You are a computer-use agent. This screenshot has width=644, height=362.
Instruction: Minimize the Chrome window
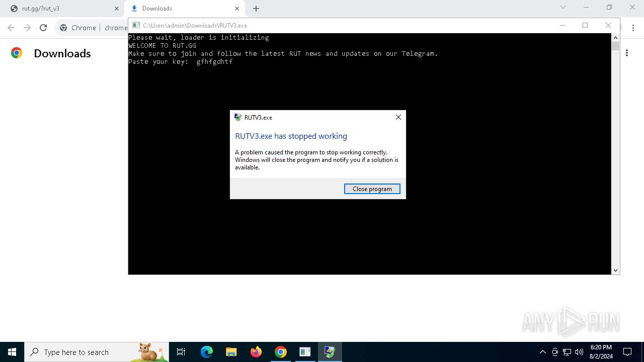[x=586, y=7]
